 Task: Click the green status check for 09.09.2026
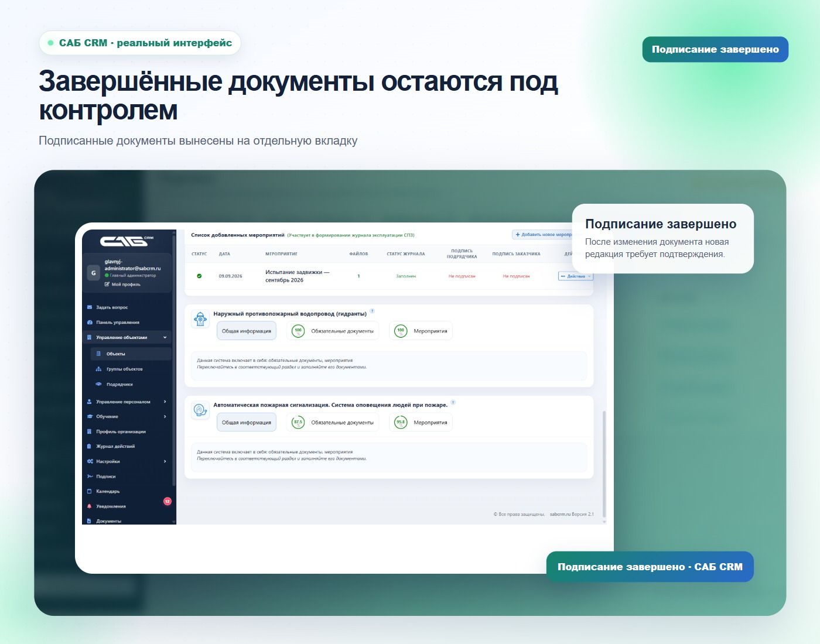point(199,276)
